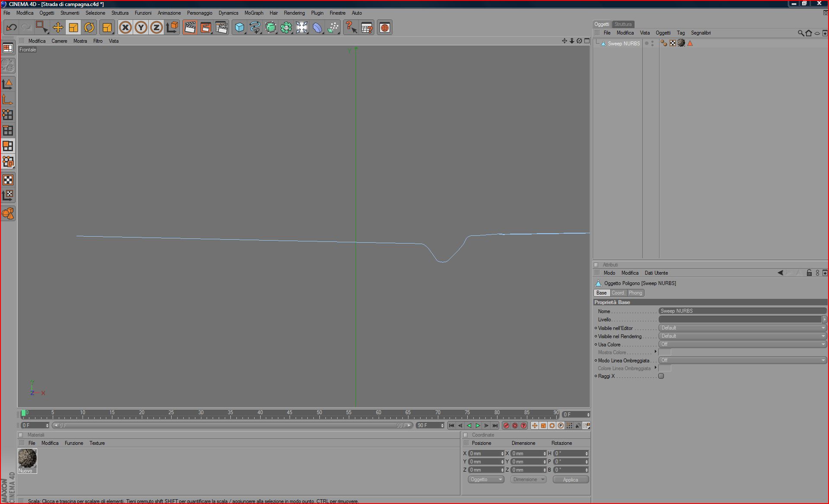829x504 pixels.
Task: Click the orange animation mode icon
Action: tap(8, 213)
